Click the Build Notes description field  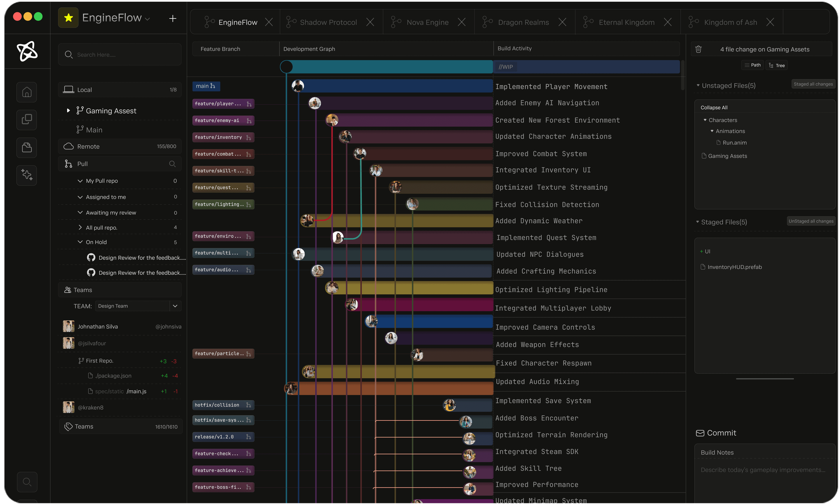tap(763, 470)
